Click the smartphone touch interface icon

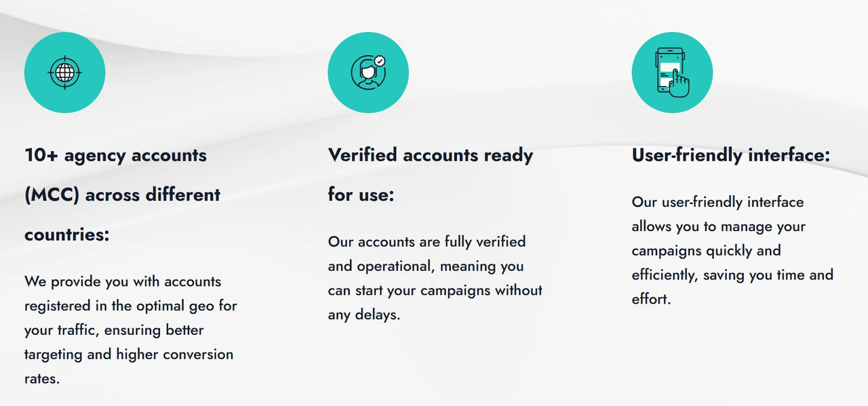(x=671, y=72)
